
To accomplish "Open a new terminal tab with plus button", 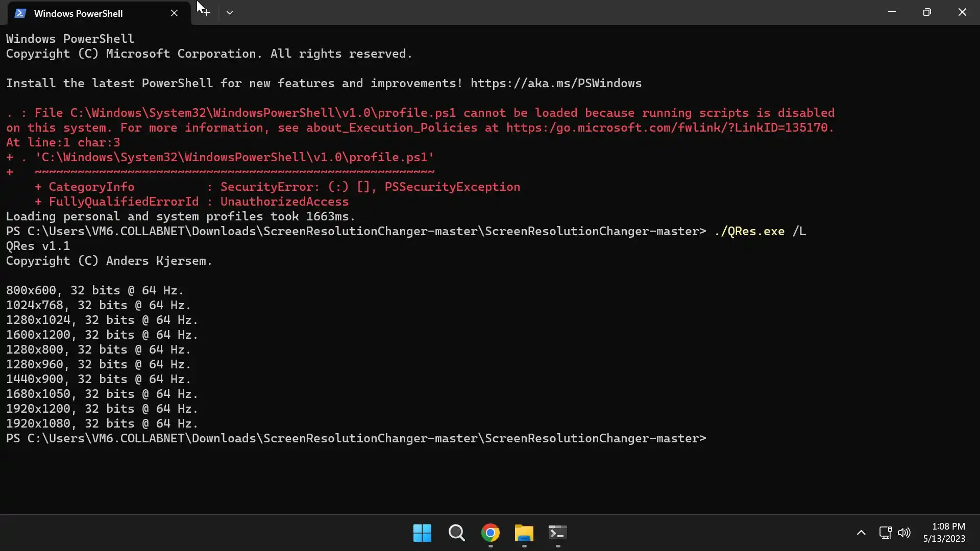I will pos(205,13).
